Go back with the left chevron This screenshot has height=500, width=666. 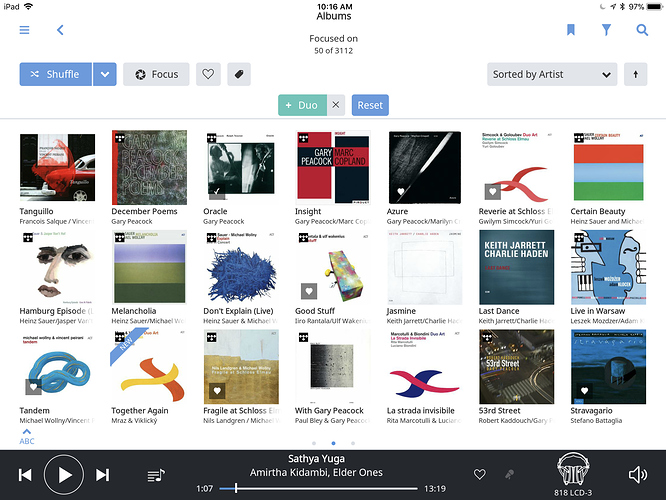(60, 30)
